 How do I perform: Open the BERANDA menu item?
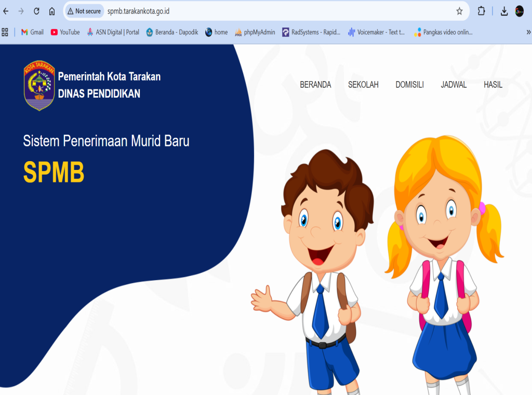point(315,85)
